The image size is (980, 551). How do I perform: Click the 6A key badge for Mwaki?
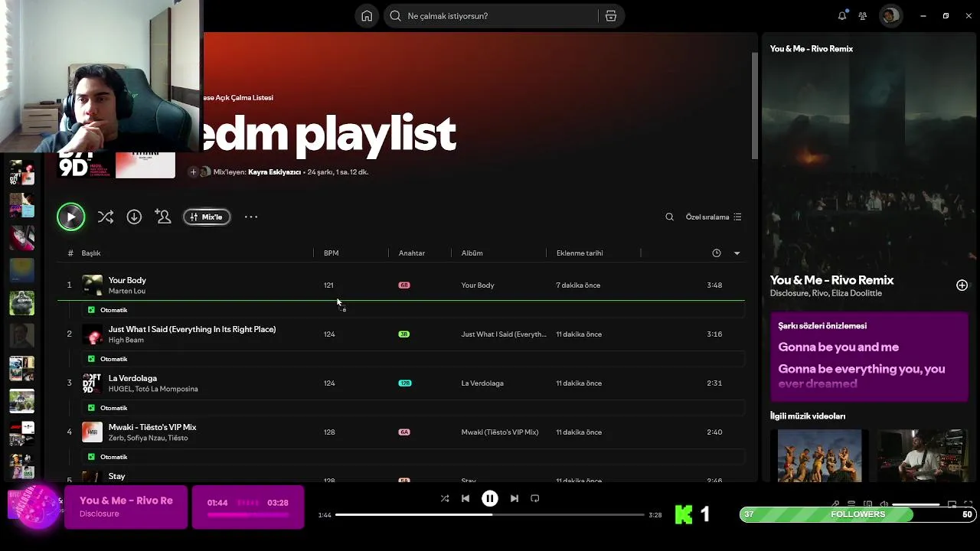[404, 432]
